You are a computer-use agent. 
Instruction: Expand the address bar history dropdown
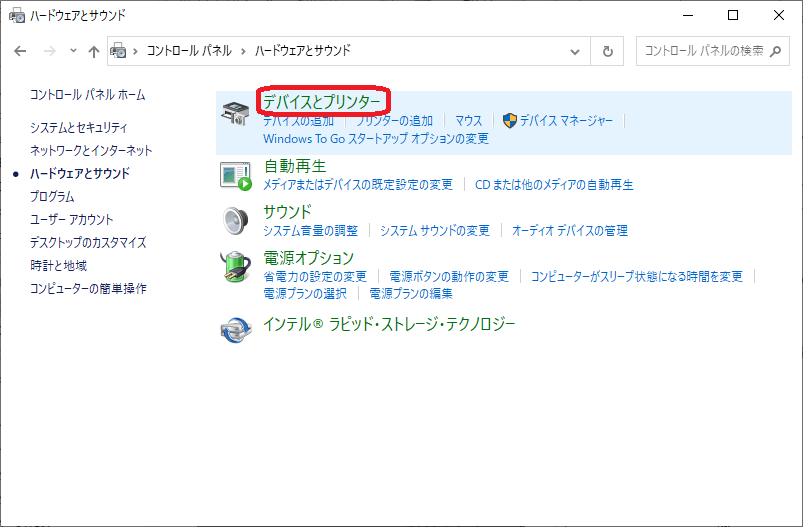coord(575,51)
